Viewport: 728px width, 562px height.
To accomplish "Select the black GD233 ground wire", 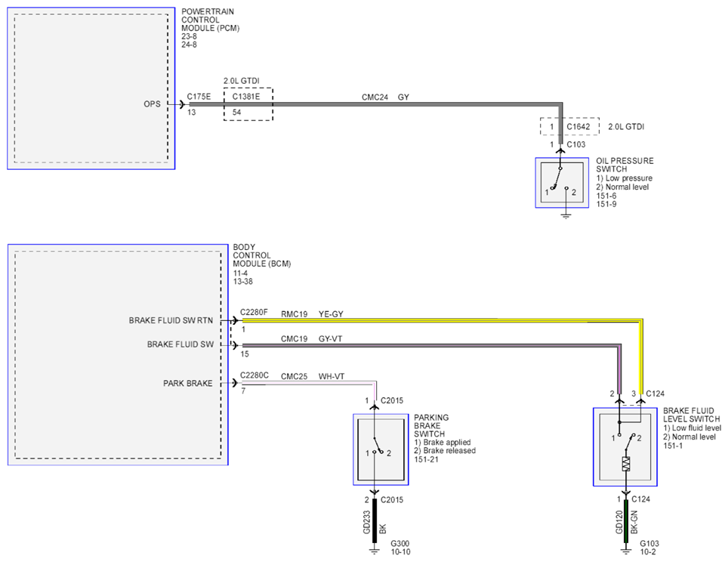I will (375, 520).
